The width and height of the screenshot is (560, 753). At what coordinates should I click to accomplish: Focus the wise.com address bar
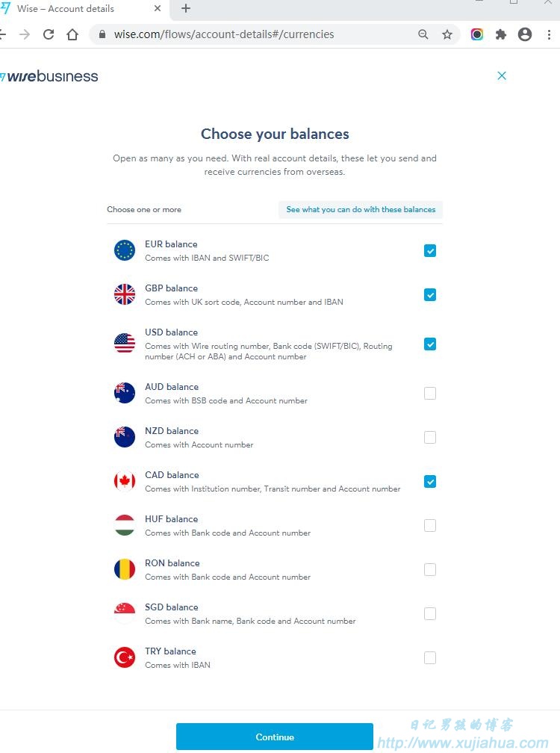tap(259, 34)
